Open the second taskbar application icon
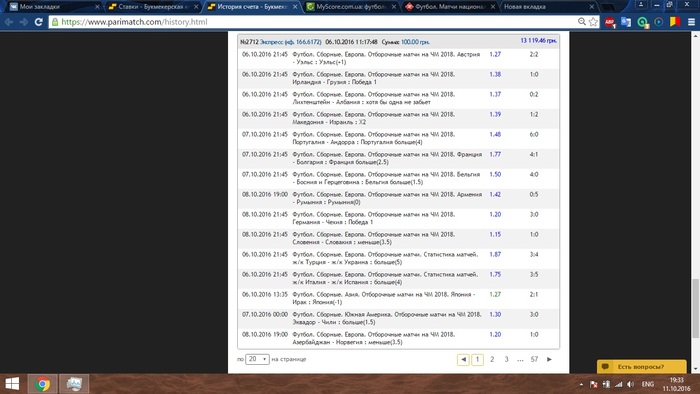 (x=74, y=384)
